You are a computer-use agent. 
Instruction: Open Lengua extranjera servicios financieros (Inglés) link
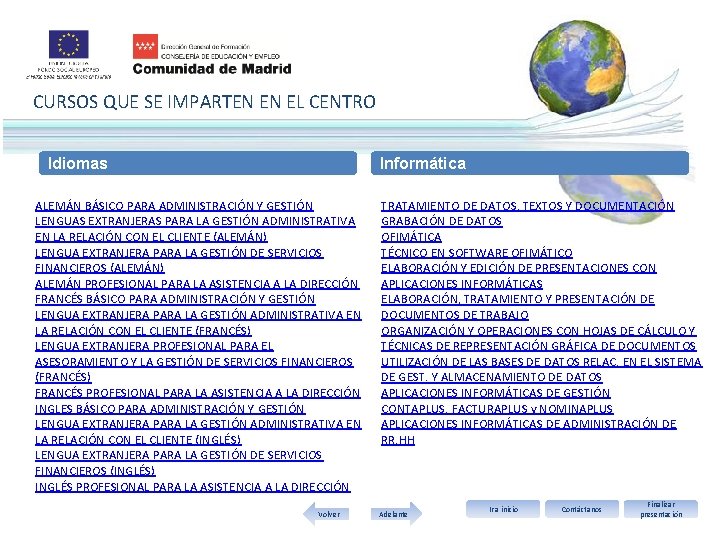point(179,463)
